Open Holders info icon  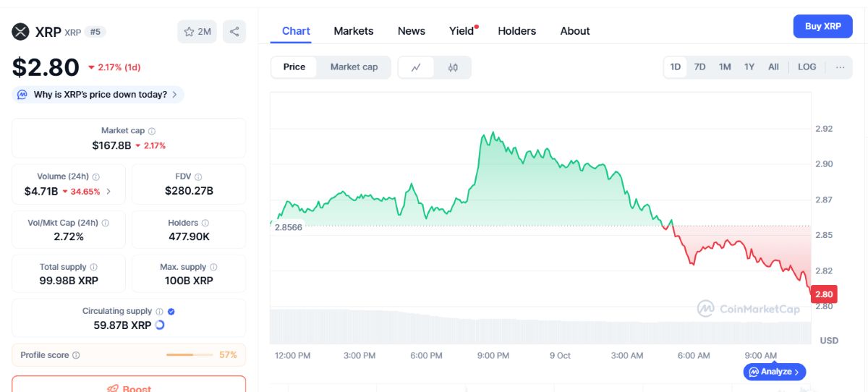(205, 223)
